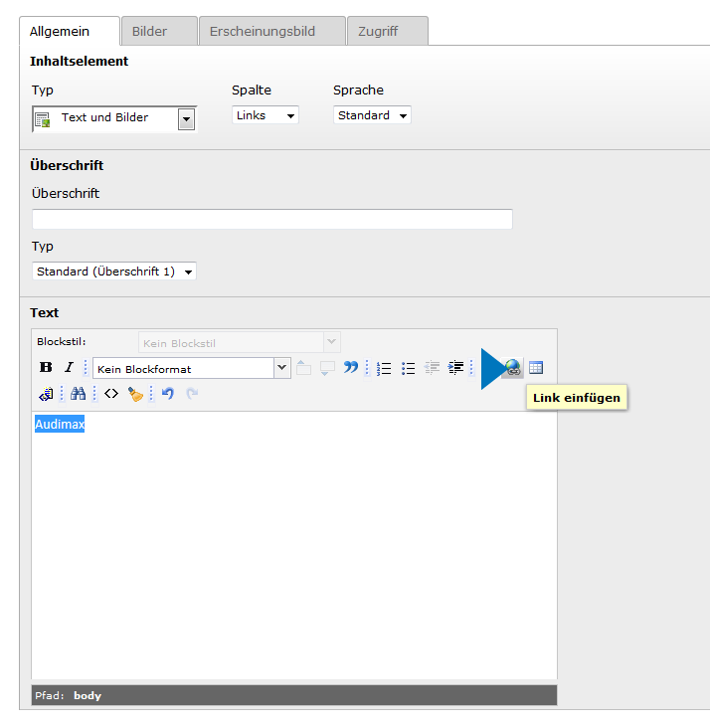Click the Link einfügen globe icon

(512, 368)
